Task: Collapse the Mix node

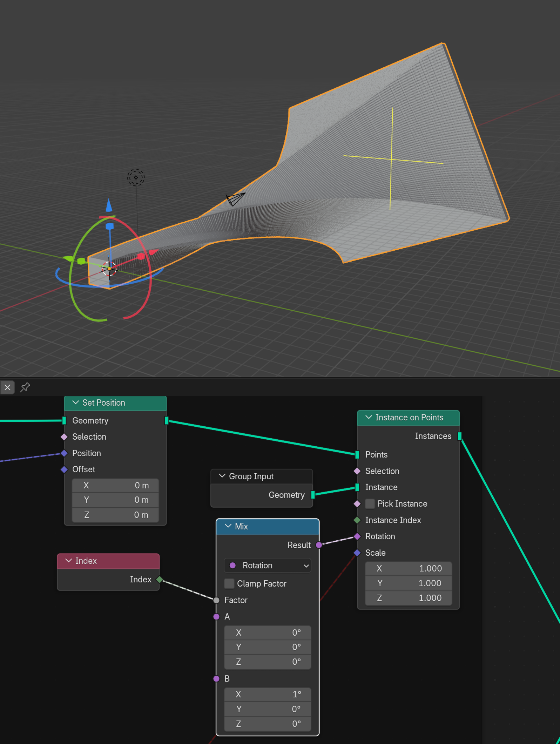Action: 228,526
